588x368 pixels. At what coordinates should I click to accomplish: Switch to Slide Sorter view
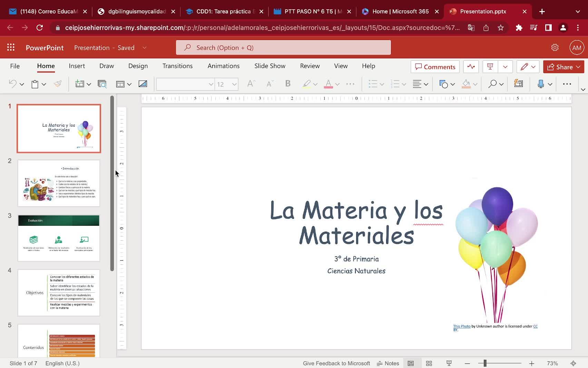click(429, 363)
